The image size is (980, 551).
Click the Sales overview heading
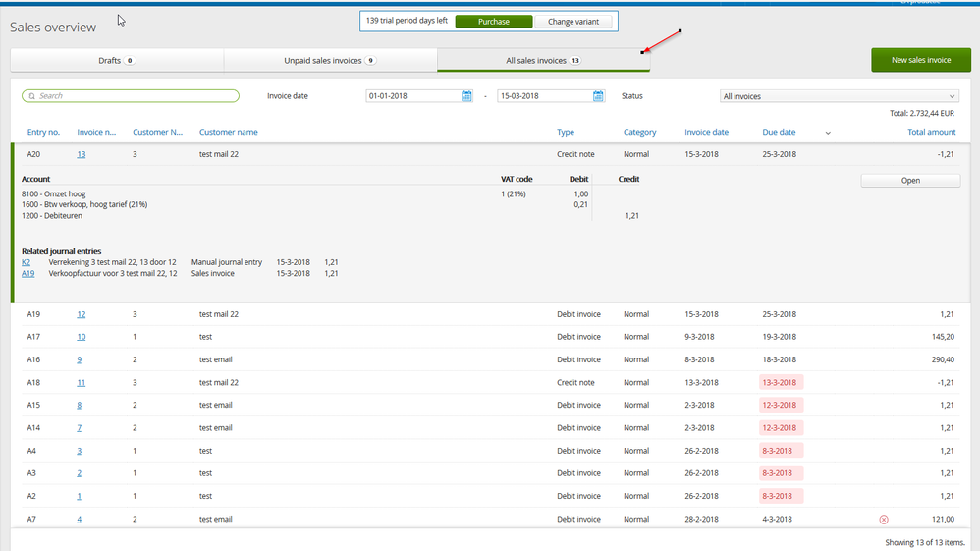tap(53, 28)
